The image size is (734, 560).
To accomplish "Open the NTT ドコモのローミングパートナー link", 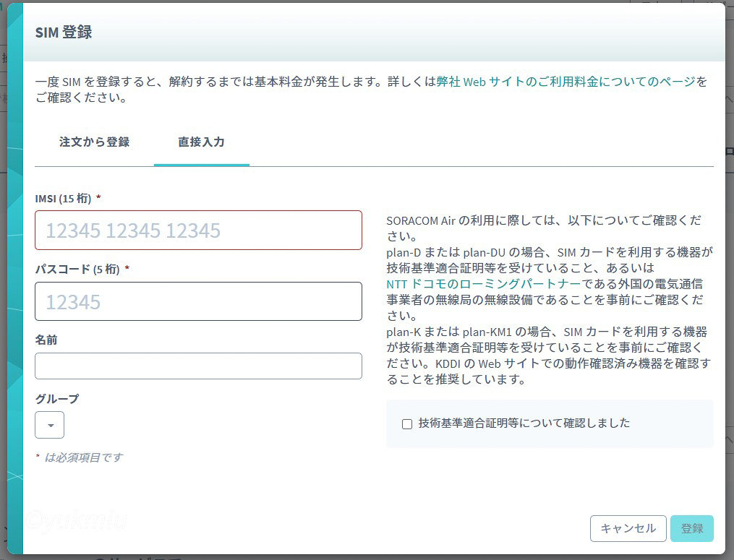I will pos(484,284).
